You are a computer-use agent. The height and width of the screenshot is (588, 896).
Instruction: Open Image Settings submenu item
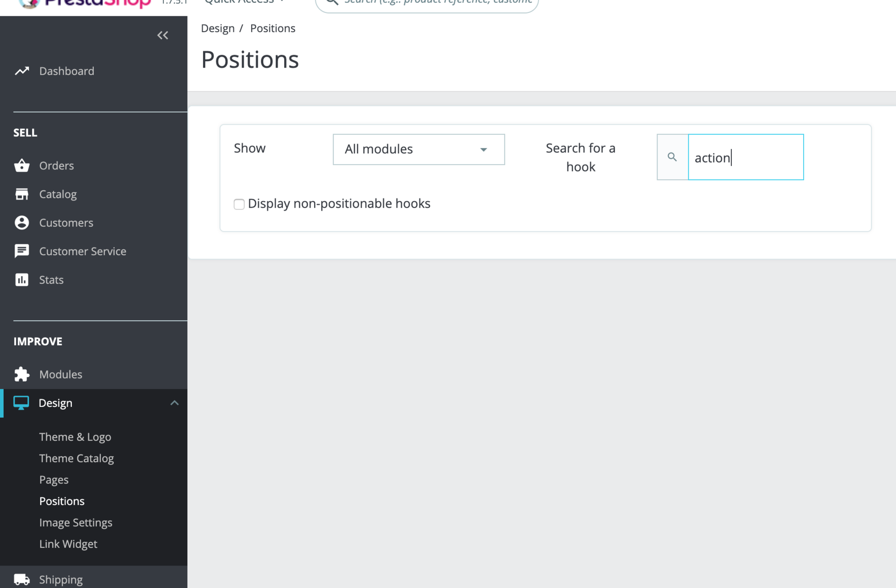coord(76,522)
